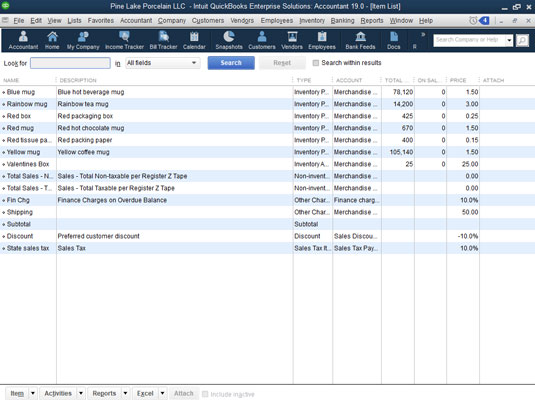Image resolution: width=535 pixels, height=400 pixels.
Task: Select the Subtotal item in name column
Action: click(x=19, y=224)
